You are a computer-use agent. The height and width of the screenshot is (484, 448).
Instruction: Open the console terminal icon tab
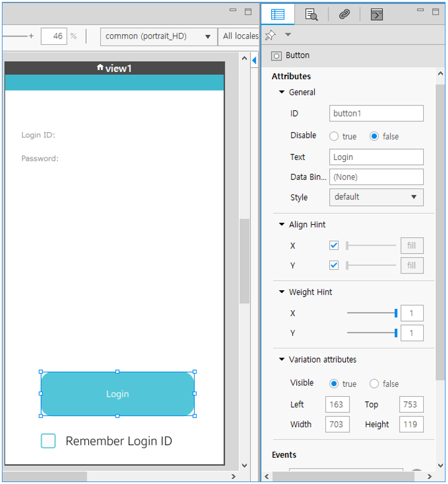376,14
